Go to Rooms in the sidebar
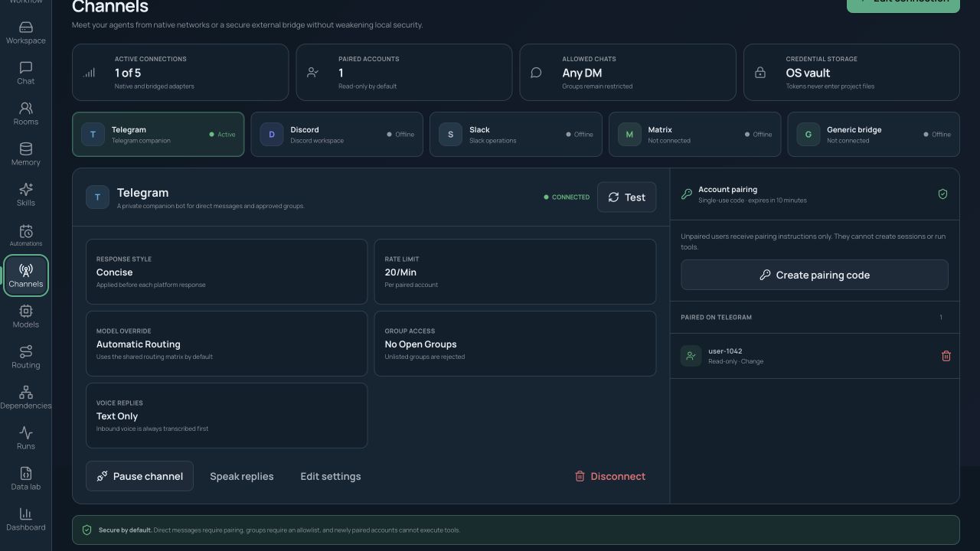Screen dimensions: 980x551 click(25, 114)
